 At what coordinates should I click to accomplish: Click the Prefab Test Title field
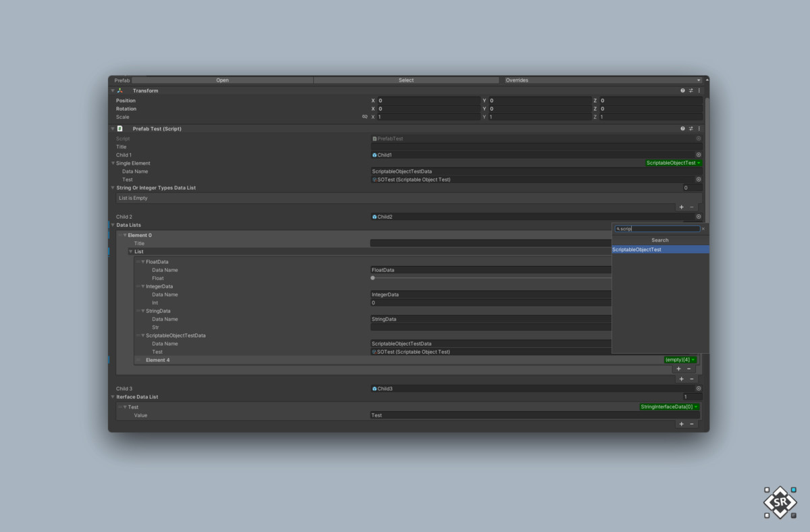pyautogui.click(x=537, y=147)
